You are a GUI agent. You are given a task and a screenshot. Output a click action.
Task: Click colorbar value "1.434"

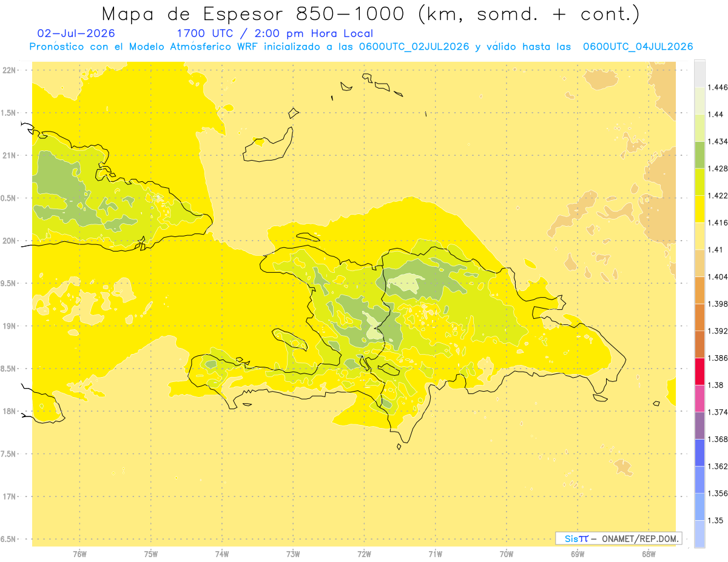[718, 141]
